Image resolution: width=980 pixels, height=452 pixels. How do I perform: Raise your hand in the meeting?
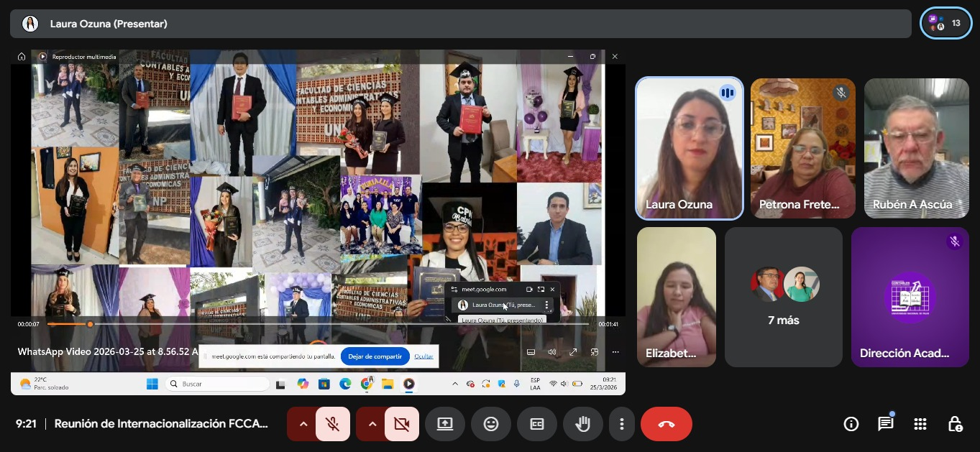[x=582, y=424]
